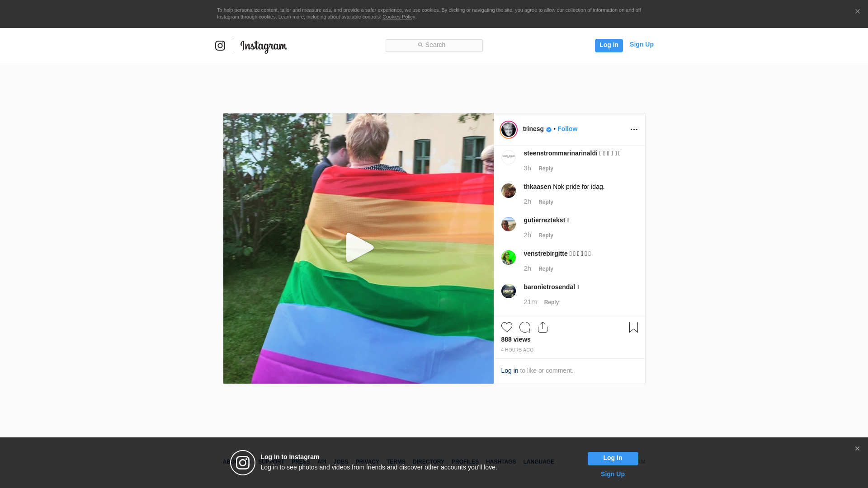Open Sign Up link in header

tap(642, 44)
